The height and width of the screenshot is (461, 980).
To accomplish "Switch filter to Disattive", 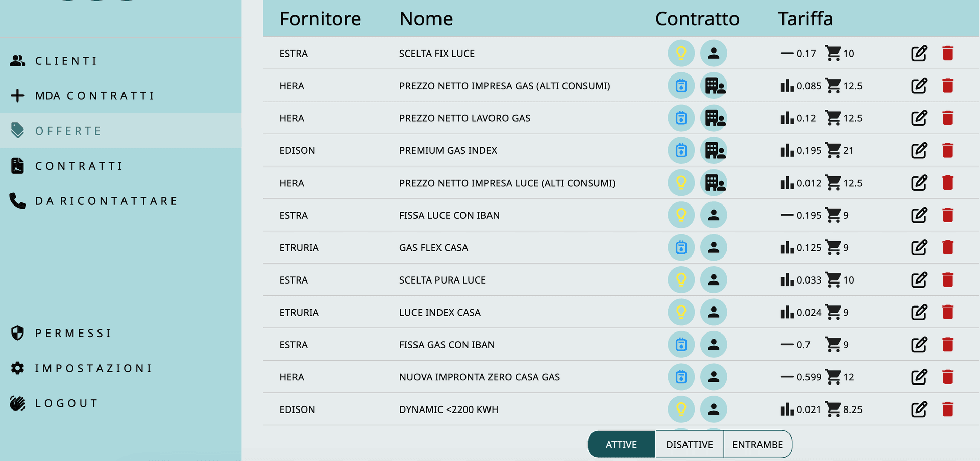I will point(690,445).
